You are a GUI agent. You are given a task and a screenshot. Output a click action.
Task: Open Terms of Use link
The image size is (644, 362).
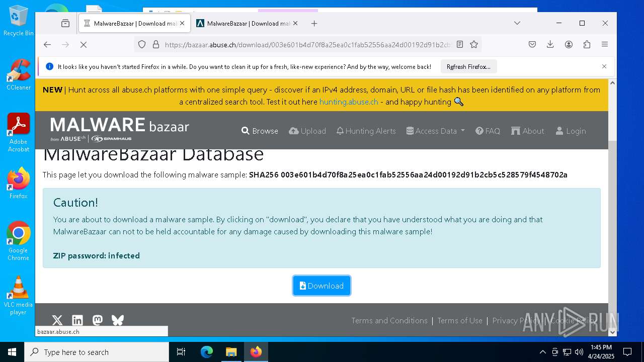point(460,320)
